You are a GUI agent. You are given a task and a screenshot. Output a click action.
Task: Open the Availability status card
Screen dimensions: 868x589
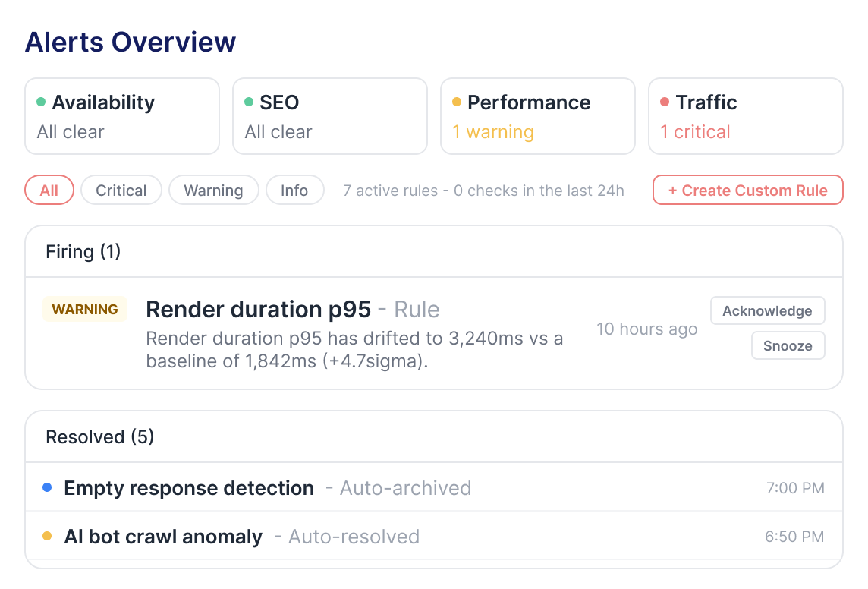tap(122, 116)
